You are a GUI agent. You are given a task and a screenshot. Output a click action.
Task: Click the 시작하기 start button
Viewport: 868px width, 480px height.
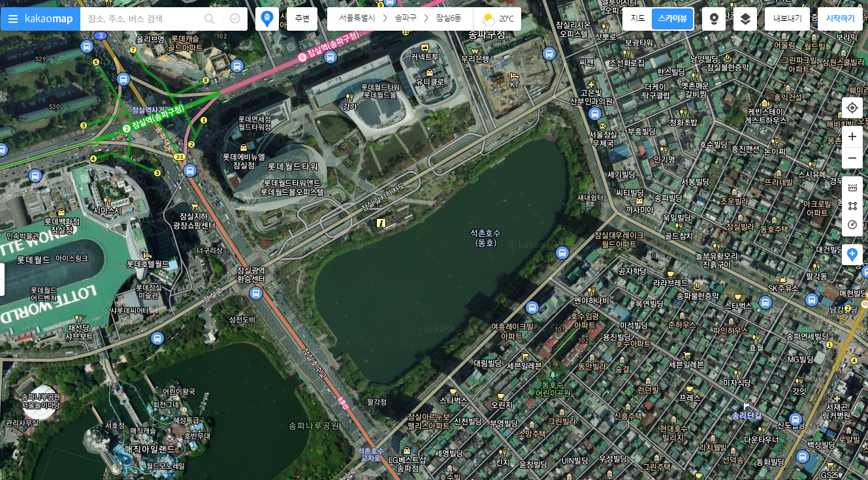[840, 19]
